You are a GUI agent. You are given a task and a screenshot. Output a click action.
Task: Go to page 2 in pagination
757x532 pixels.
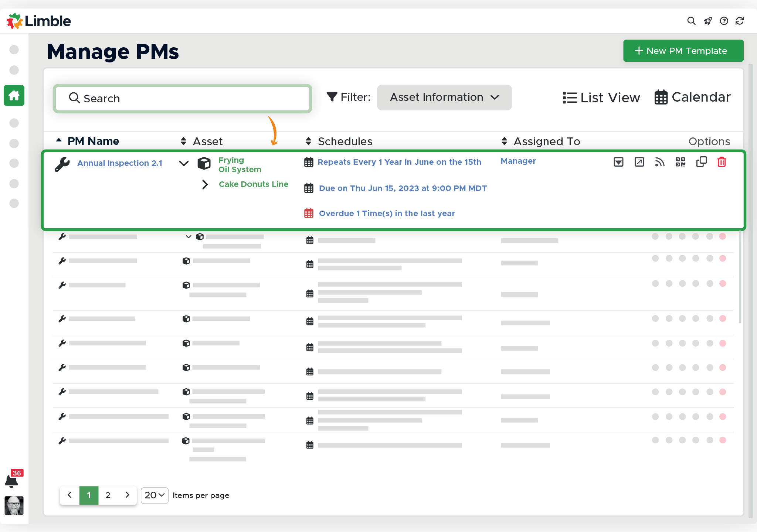(108, 495)
